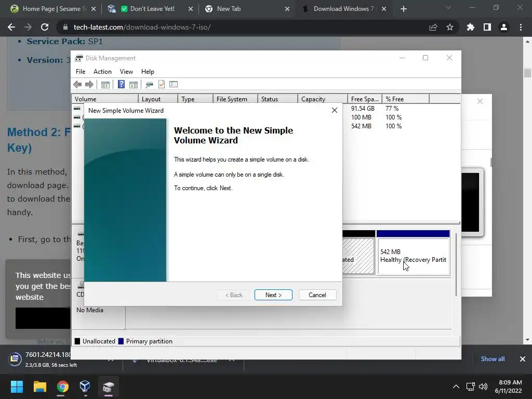This screenshot has width=532, height=399.
Task: Close the Don't Leave Yet! tab
Action: click(191, 9)
